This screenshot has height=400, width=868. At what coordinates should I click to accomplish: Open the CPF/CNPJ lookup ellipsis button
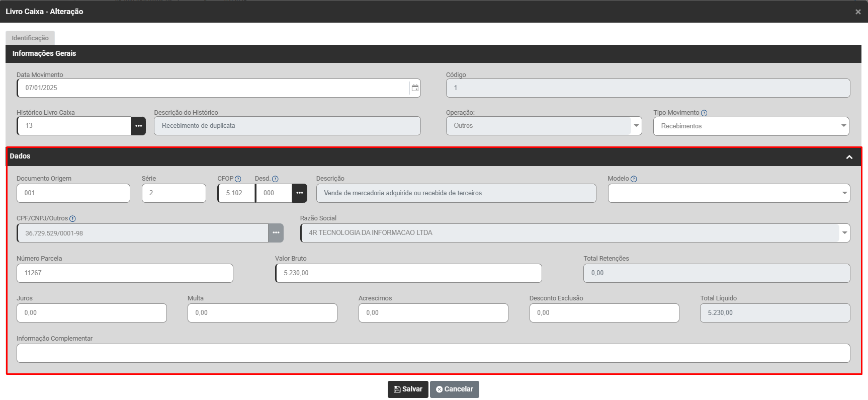(x=276, y=233)
